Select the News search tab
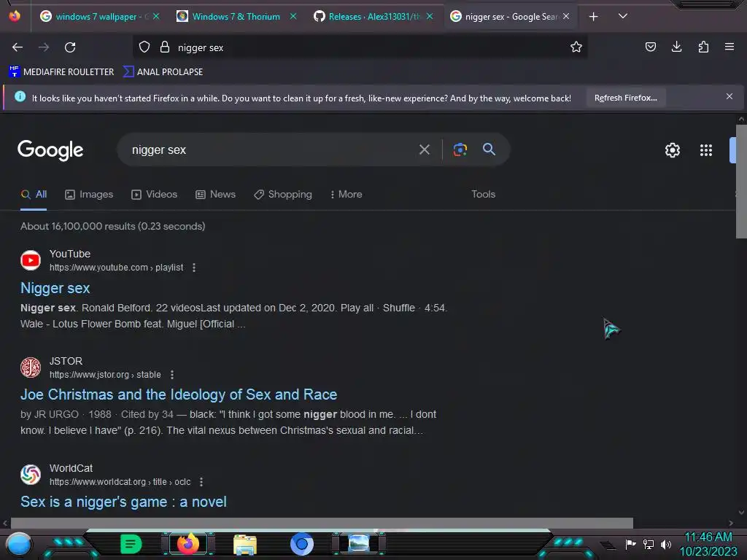This screenshot has height=560, width=747. point(215,194)
